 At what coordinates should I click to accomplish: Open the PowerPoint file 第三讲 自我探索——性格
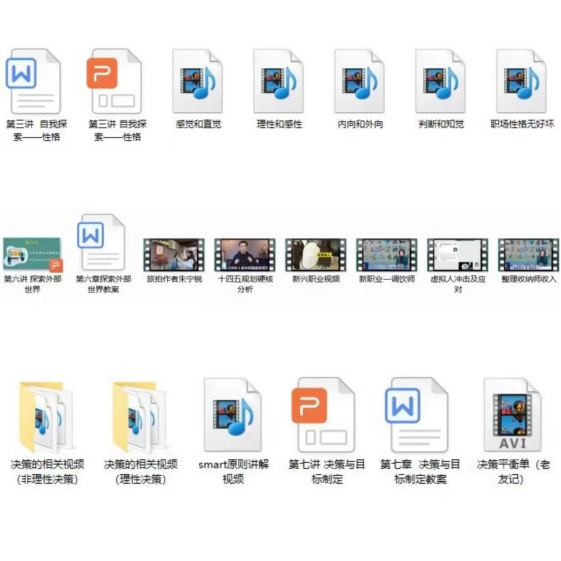[x=114, y=81]
